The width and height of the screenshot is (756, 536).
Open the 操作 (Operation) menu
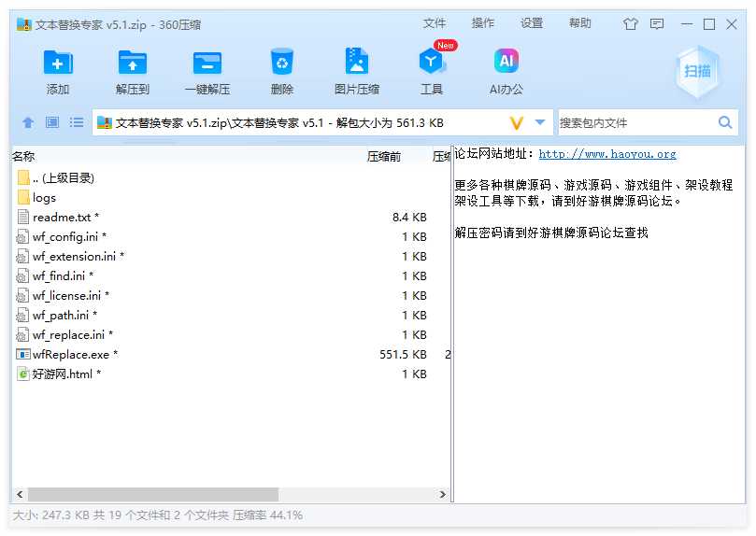(482, 23)
